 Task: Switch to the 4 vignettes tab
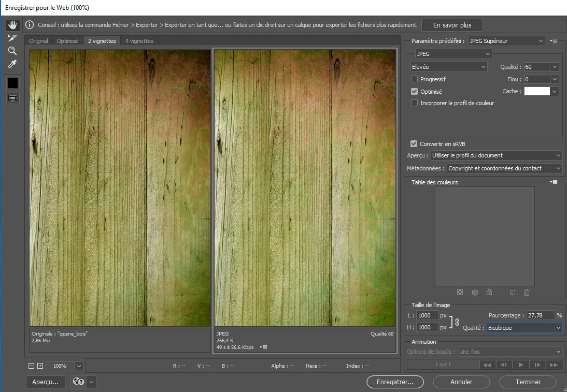(x=139, y=41)
